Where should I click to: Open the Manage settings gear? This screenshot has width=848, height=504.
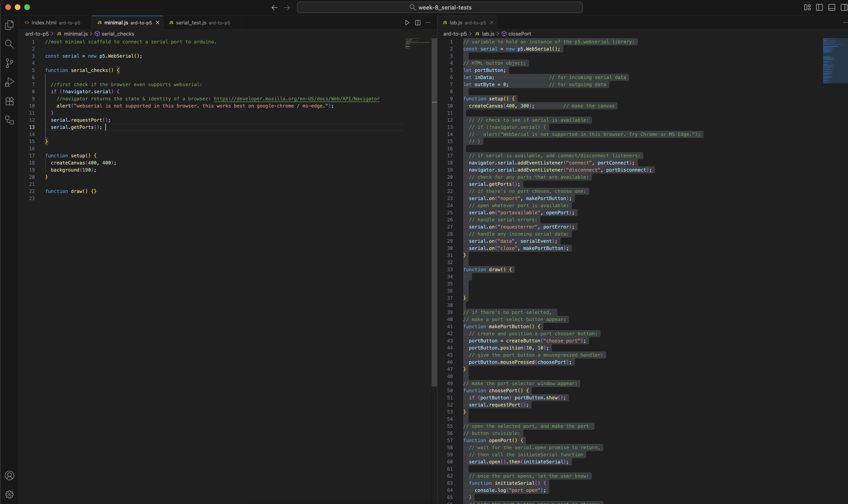pos(10,494)
